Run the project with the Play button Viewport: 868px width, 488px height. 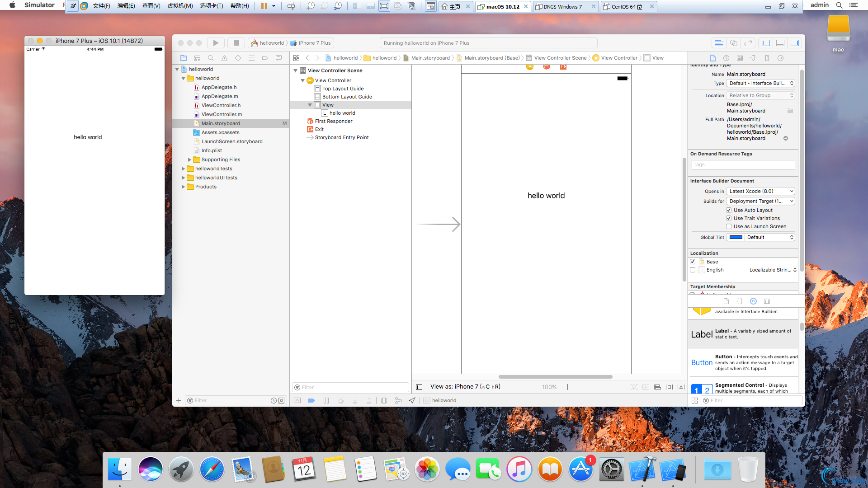(216, 43)
